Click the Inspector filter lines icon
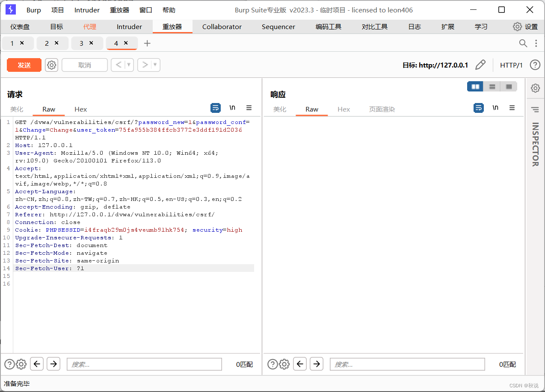Screen dimensions: 545x392 coord(535,110)
